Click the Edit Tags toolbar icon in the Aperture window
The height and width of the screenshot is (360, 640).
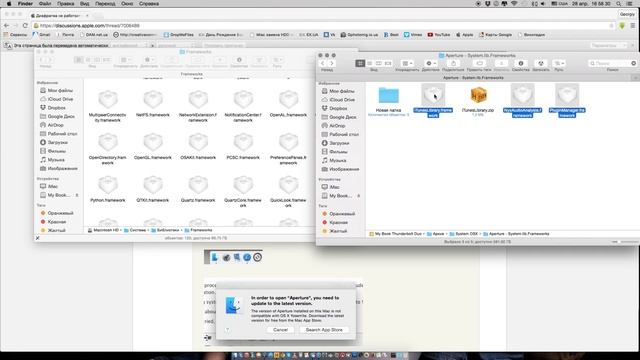coord(479,63)
